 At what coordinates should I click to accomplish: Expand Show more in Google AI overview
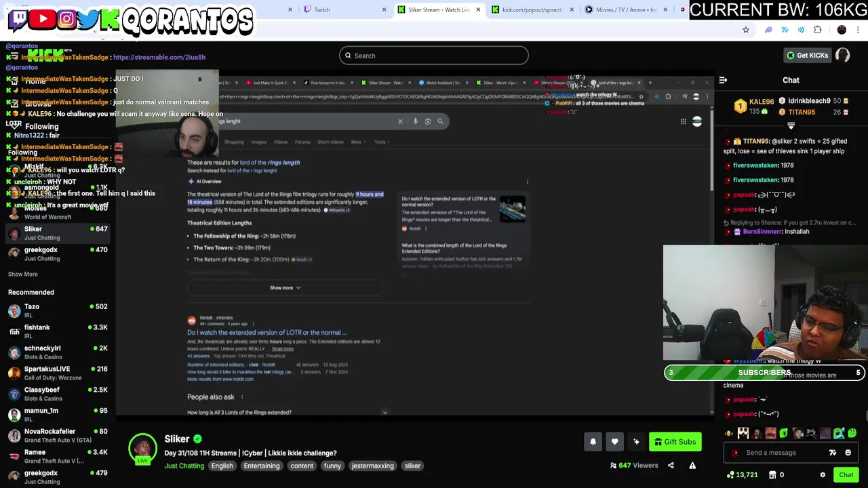pos(285,288)
